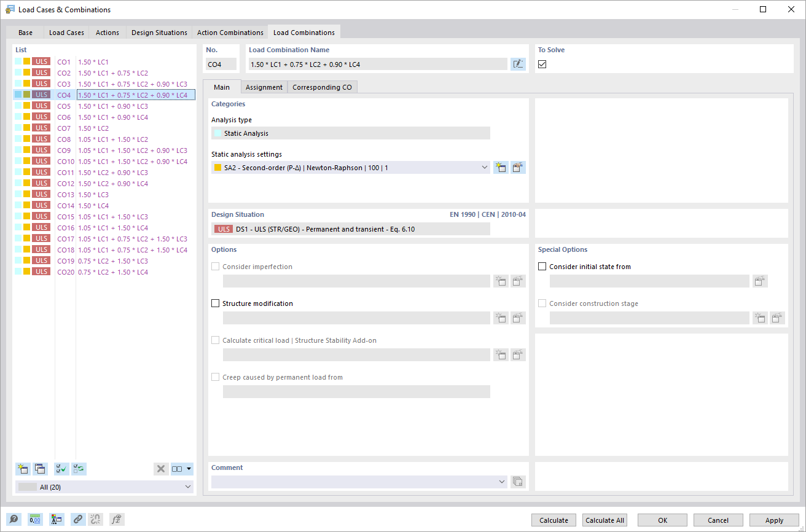The height and width of the screenshot is (532, 806).
Task: Select all load combinations in the list
Action: point(61,469)
